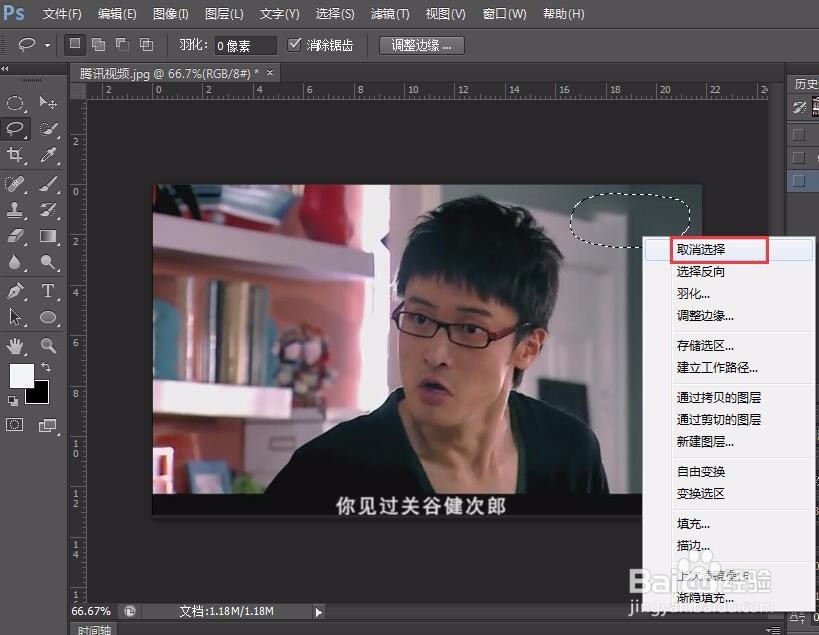819x635 pixels.
Task: Click the 羽化 feather value field
Action: click(245, 45)
